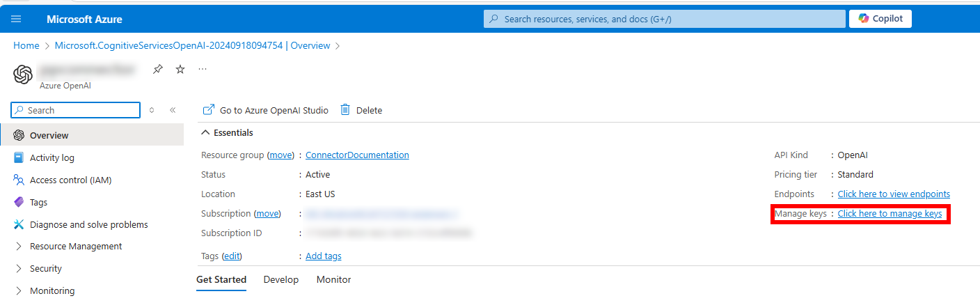Click the sidebar expand/collapse arrows icon
Viewport: 980px width, 303px height.
pos(152,110)
